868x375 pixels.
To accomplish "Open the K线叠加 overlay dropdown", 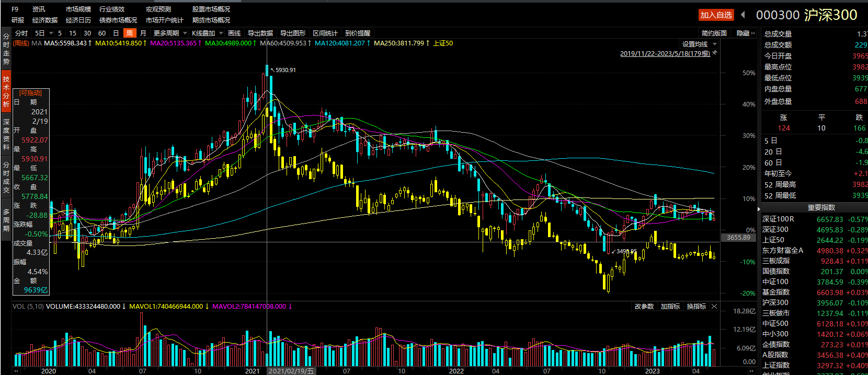I will tap(207, 33).
